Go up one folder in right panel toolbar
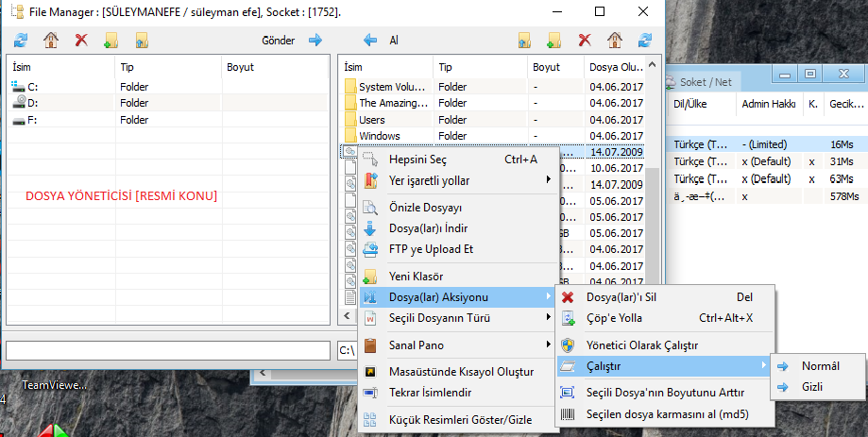This screenshot has height=437, width=868. 524,40
